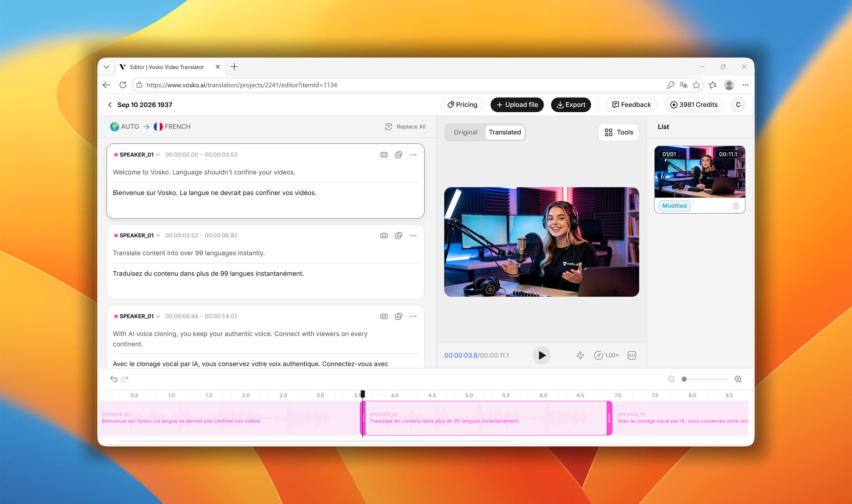Delete the video in List panel
The height and width of the screenshot is (504, 852).
736,206
